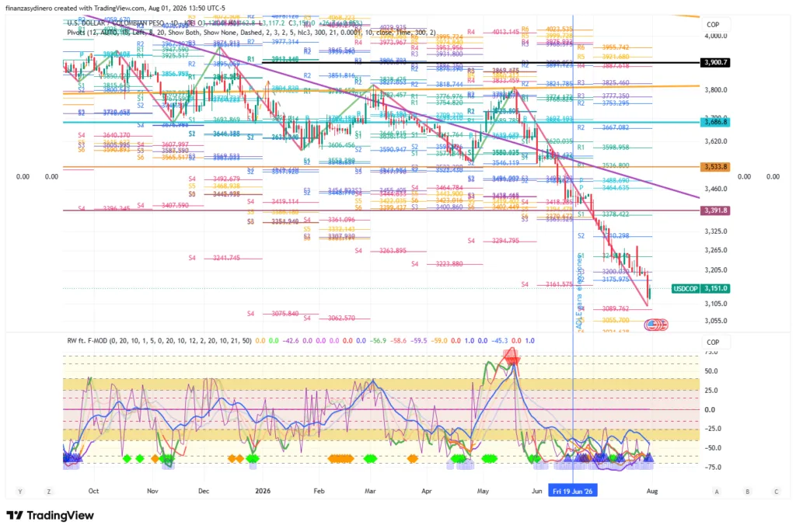Select the black 3,900.7 horizontal line label

pyautogui.click(x=715, y=62)
